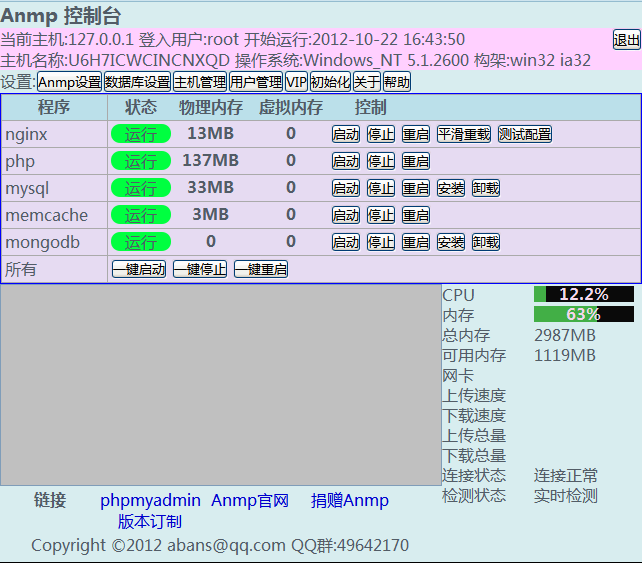
Task: Open the Anmp官网 official site link
Action: pos(250,500)
